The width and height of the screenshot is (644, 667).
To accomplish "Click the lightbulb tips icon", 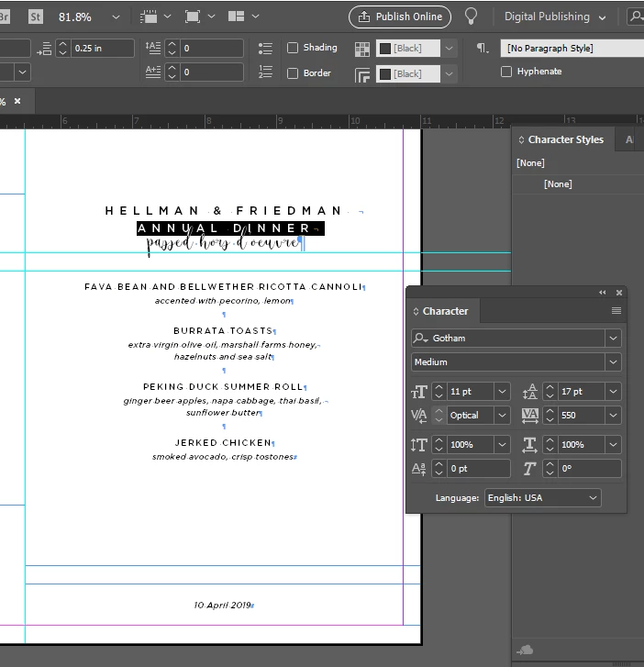I will pyautogui.click(x=471, y=17).
